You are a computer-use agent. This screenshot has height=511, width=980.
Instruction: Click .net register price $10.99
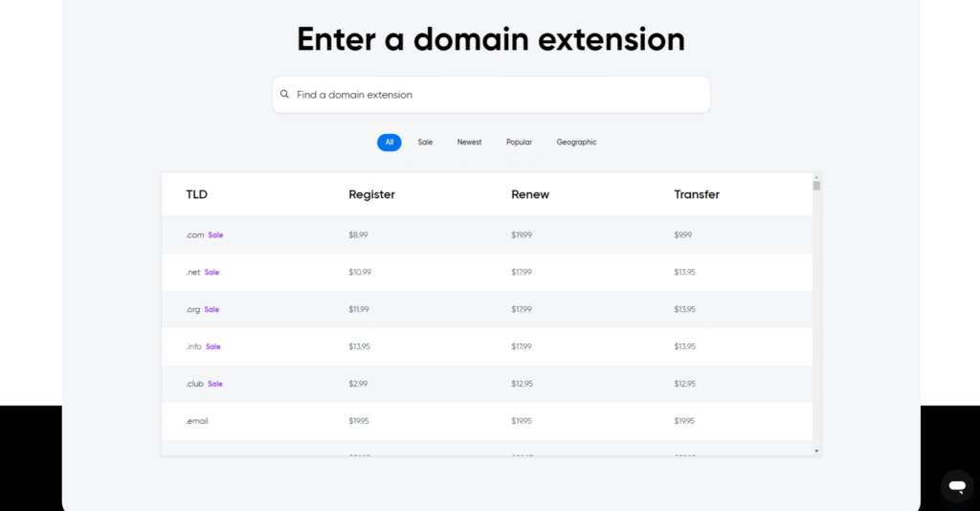(x=360, y=273)
